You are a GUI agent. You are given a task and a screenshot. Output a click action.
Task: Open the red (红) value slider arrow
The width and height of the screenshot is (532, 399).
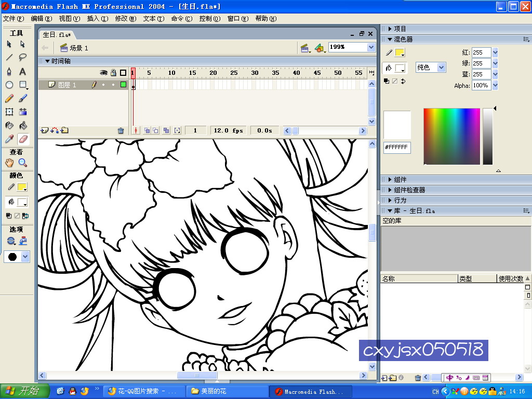[495, 52]
